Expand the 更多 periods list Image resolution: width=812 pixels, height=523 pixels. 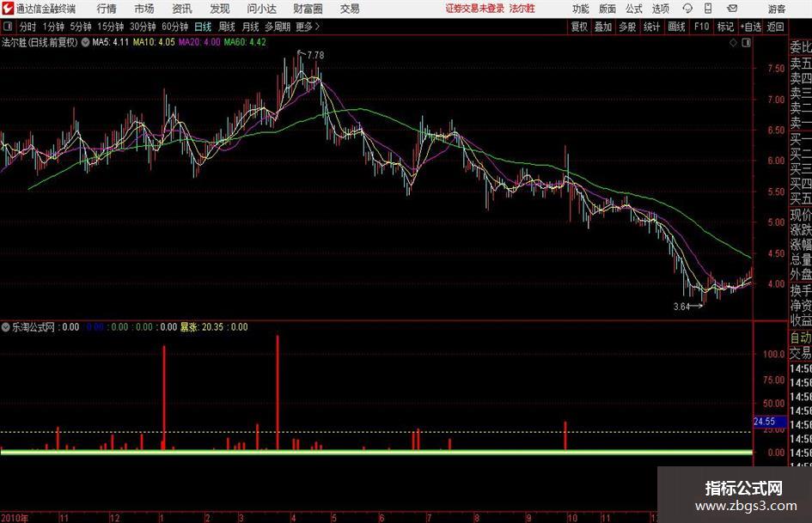308,27
